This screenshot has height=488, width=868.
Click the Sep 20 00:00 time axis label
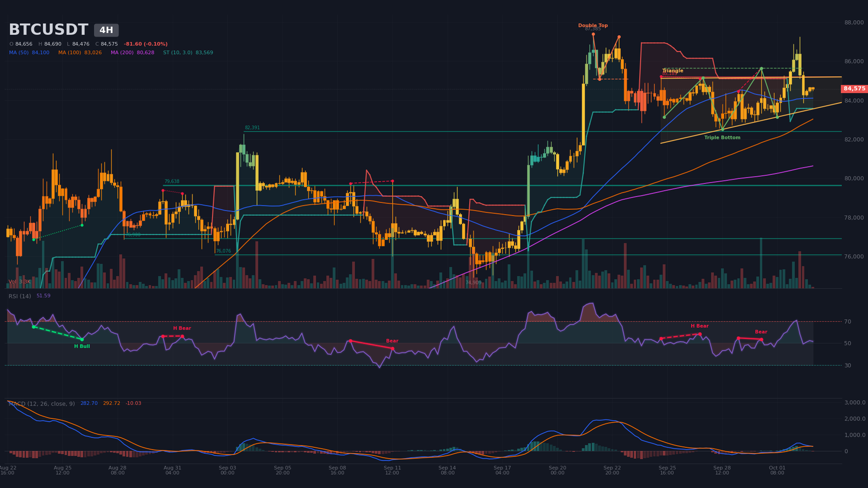(x=557, y=470)
